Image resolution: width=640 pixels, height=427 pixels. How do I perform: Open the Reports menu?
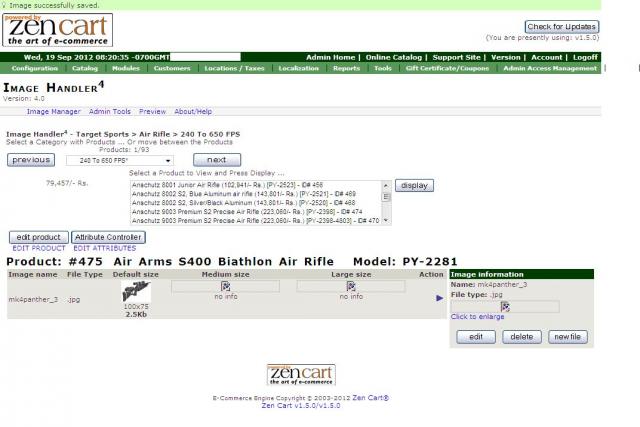(x=346, y=68)
